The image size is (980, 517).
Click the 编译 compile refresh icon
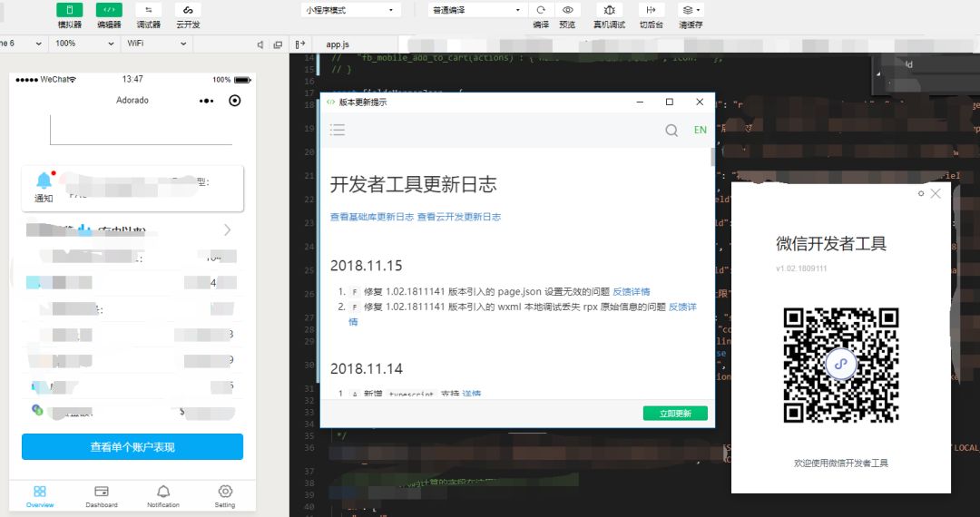[541, 10]
